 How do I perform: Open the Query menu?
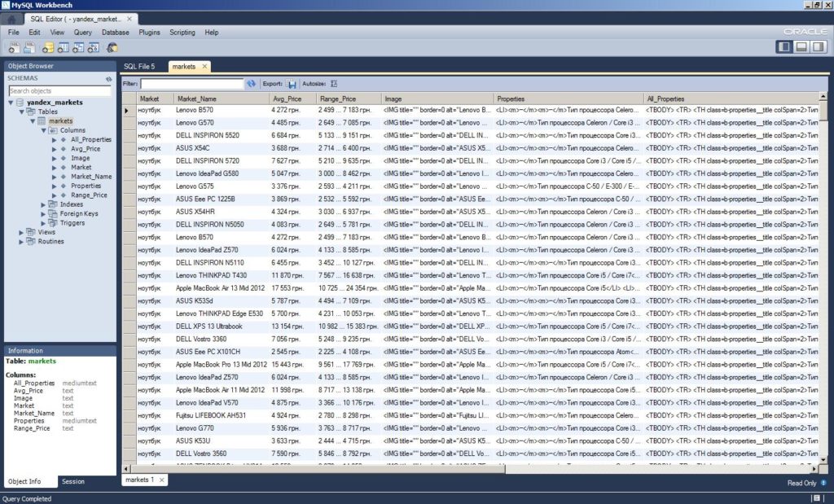[x=82, y=33]
